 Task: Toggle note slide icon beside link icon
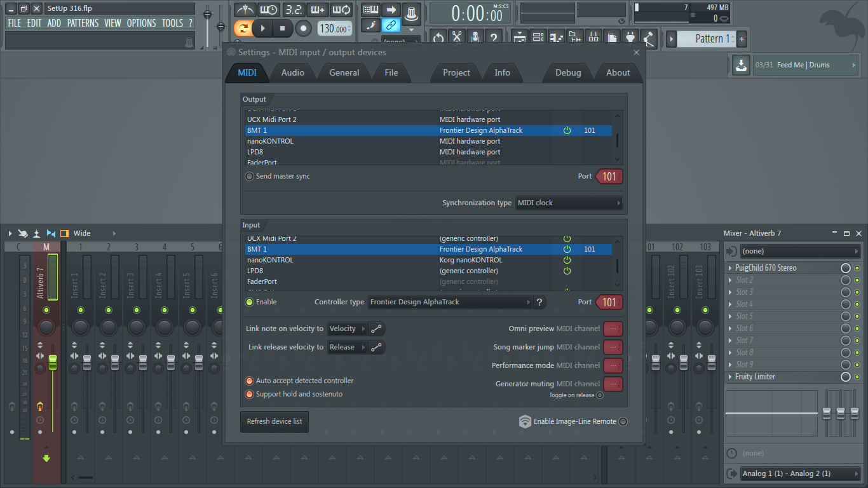pos(370,25)
